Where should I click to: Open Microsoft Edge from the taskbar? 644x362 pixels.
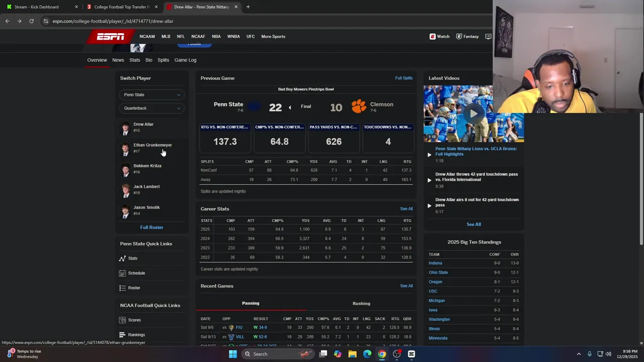point(367,354)
